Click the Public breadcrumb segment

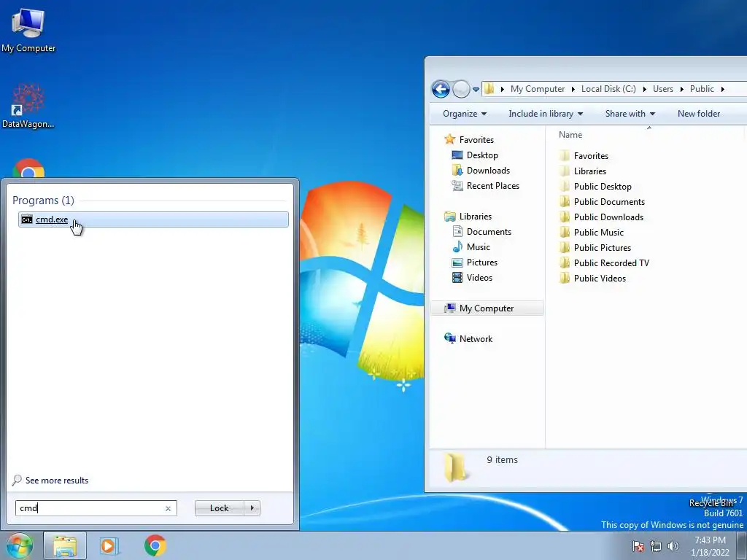click(702, 89)
